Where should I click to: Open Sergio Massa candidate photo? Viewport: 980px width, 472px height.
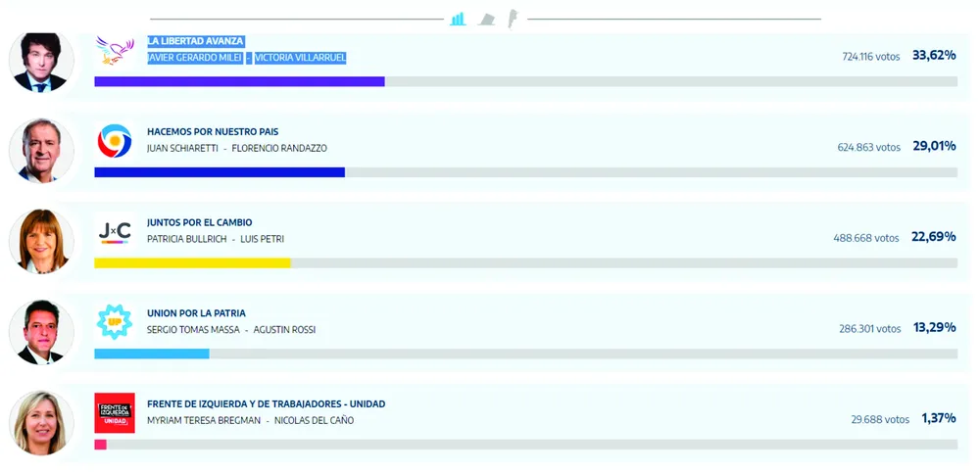41,332
